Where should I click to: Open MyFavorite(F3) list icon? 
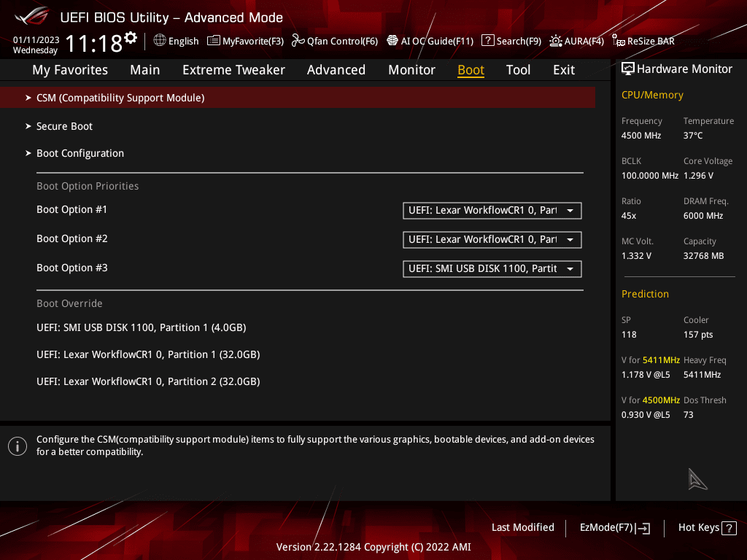tap(214, 41)
